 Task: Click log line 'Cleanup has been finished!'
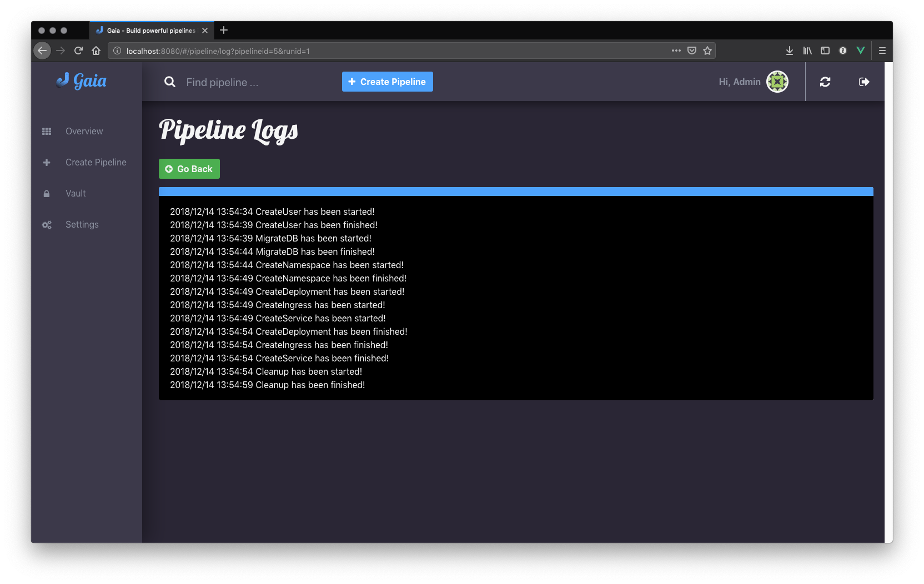(x=268, y=385)
